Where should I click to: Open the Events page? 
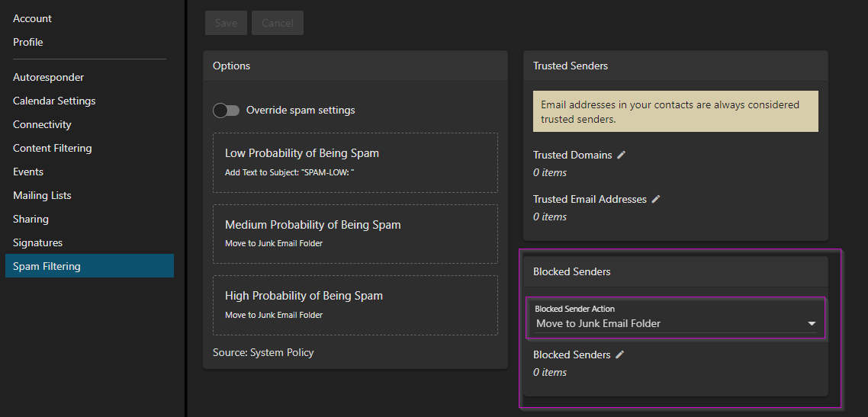pos(28,172)
